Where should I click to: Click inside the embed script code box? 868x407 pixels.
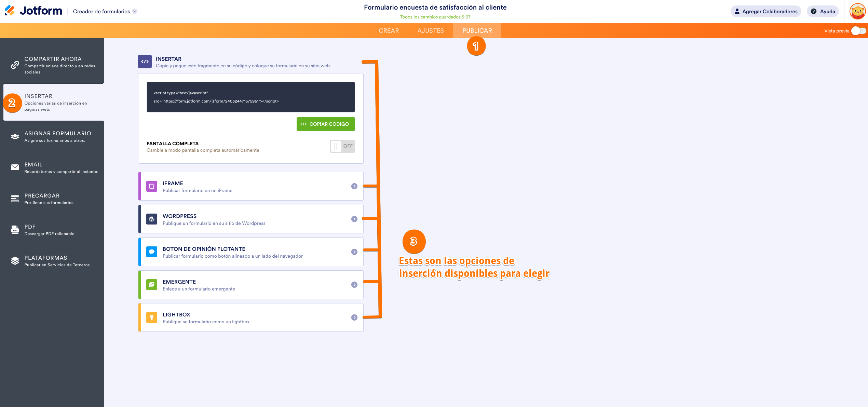[x=250, y=97]
